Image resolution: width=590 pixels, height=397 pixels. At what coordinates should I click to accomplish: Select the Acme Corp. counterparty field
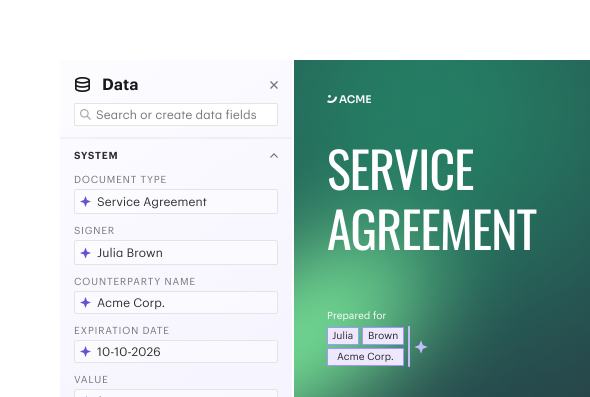tap(176, 303)
